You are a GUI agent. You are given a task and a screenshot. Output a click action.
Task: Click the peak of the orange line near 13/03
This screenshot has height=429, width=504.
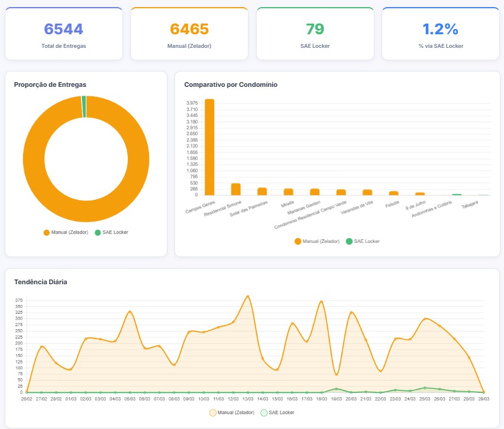248,297
